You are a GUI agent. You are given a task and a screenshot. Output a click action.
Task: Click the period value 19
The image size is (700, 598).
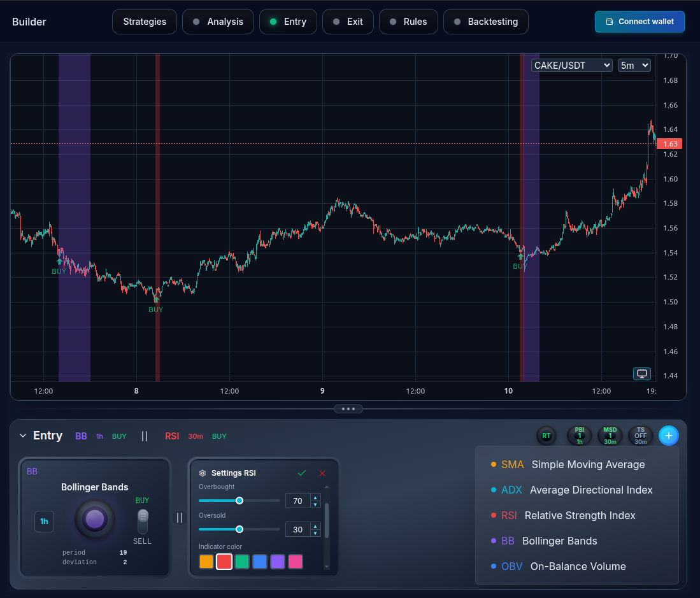(123, 553)
